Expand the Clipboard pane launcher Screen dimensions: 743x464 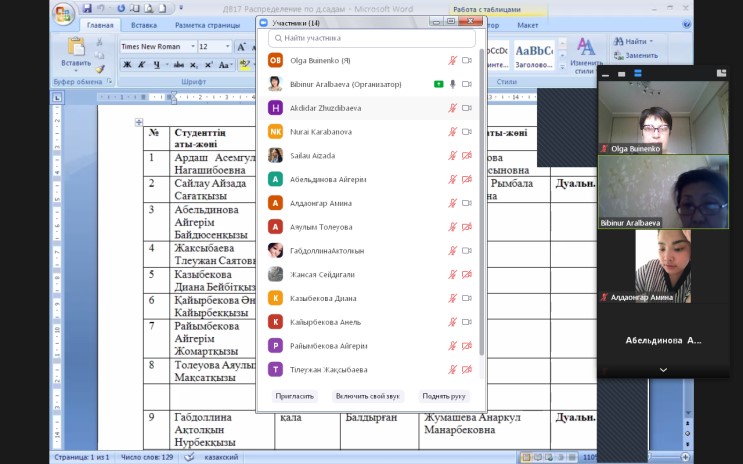(109, 81)
